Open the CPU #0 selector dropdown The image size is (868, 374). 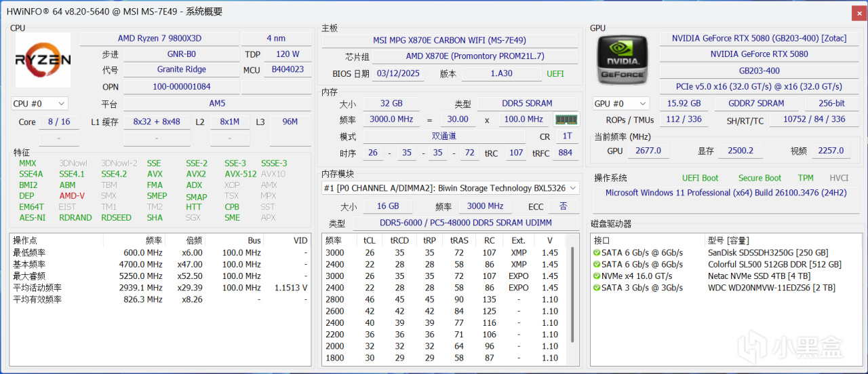click(39, 103)
